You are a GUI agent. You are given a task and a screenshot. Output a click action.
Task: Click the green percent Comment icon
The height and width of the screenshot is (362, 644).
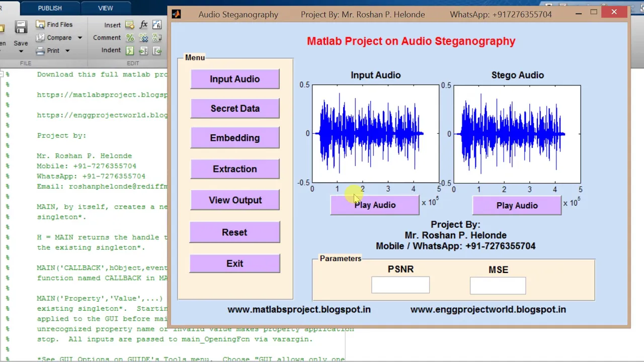pos(130,38)
